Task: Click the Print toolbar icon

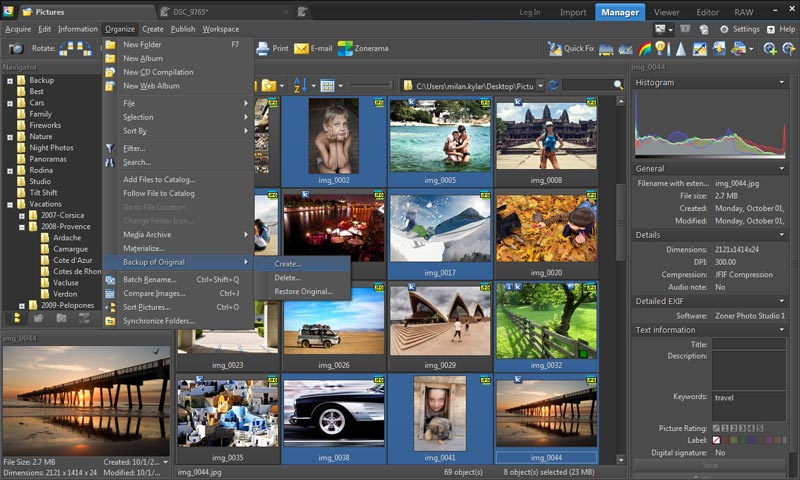Action: click(x=262, y=48)
